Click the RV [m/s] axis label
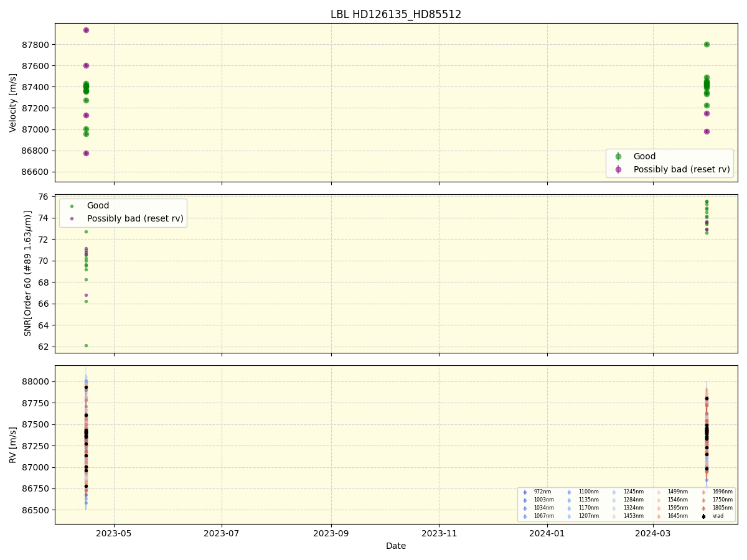Image resolution: width=747 pixels, height=560 pixels. click(13, 444)
